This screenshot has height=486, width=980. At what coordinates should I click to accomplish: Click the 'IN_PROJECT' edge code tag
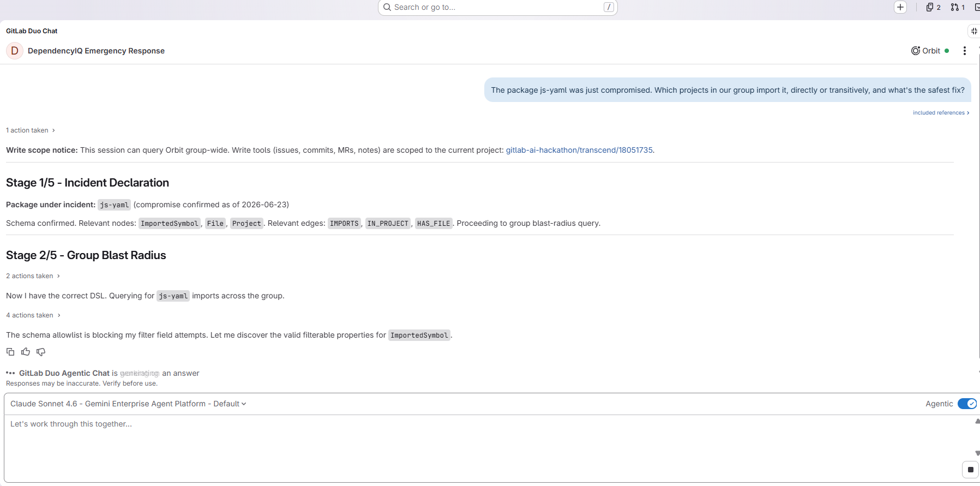point(388,223)
